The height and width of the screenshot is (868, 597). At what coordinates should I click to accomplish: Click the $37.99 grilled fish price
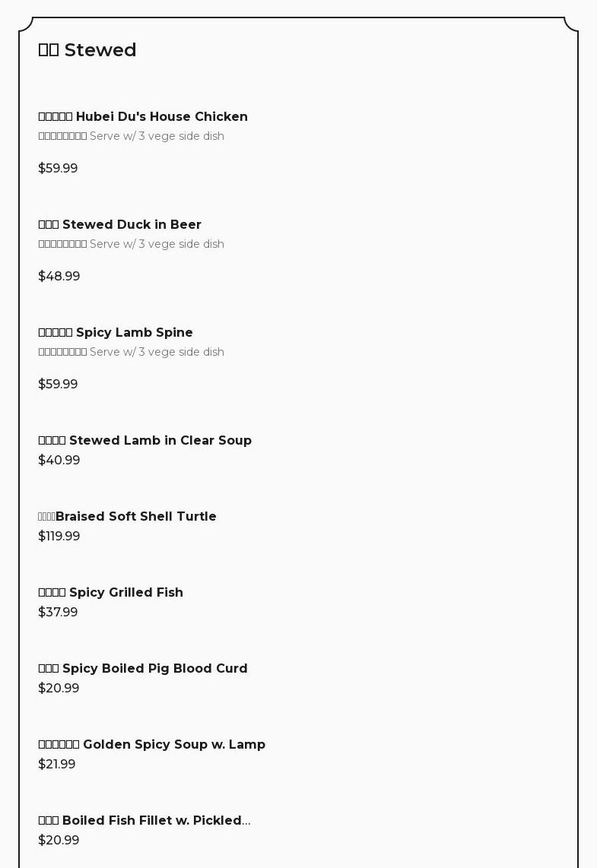coord(58,612)
